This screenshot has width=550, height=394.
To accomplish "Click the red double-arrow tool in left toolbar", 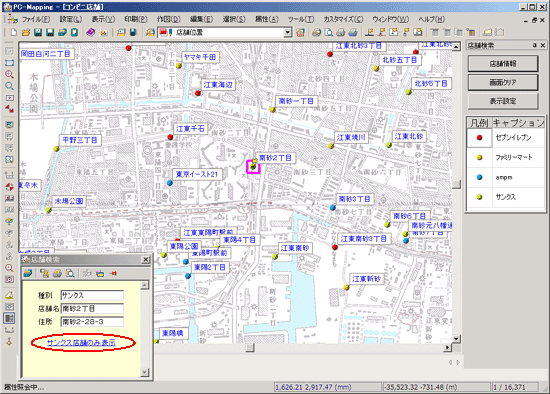I will [9, 109].
